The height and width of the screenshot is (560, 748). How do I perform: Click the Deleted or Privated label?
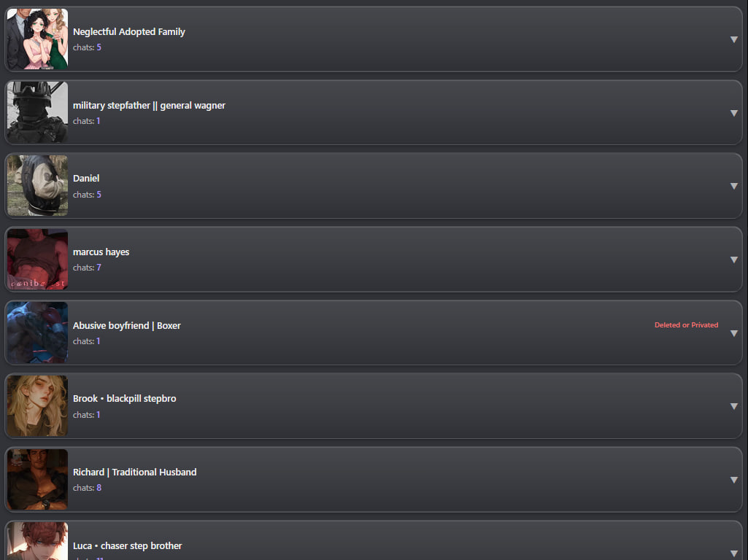tap(686, 325)
